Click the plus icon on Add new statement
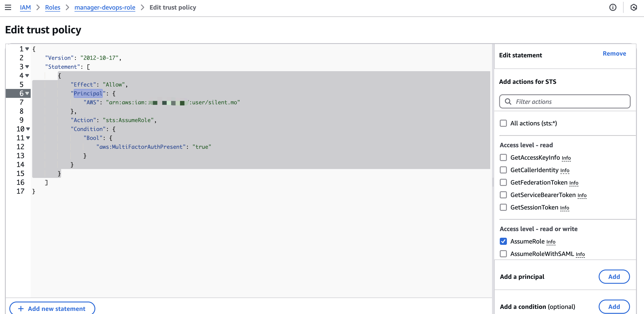This screenshot has height=314, width=644. point(21,308)
